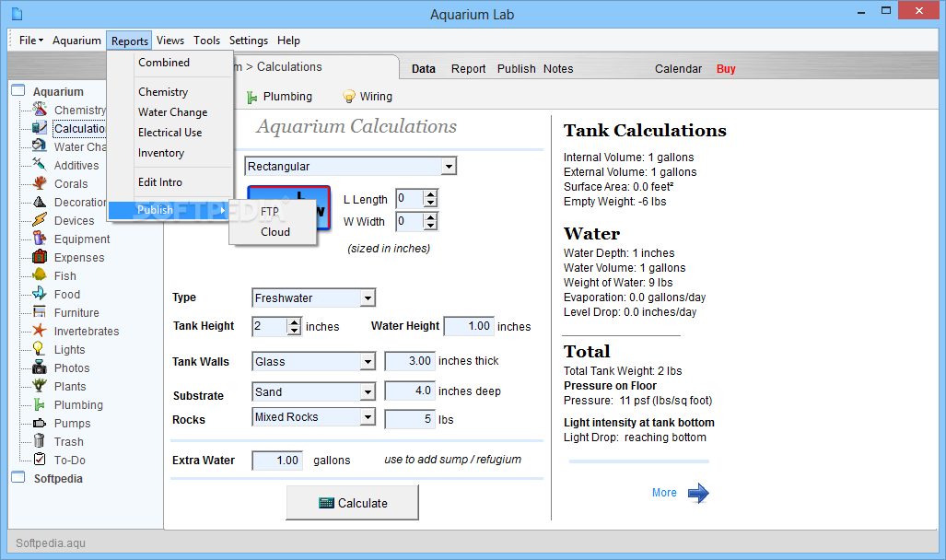Click the Extra Water gallons field

[x=277, y=461]
